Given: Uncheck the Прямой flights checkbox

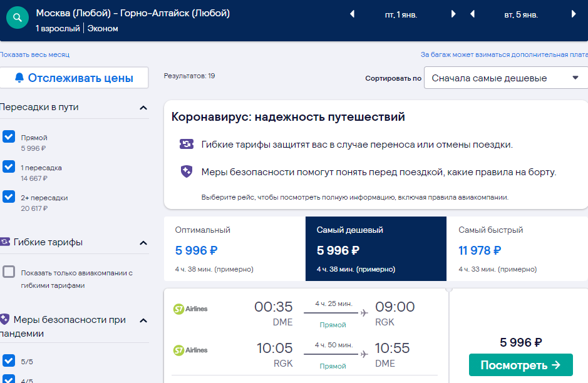Looking at the screenshot, I should pos(9,136).
